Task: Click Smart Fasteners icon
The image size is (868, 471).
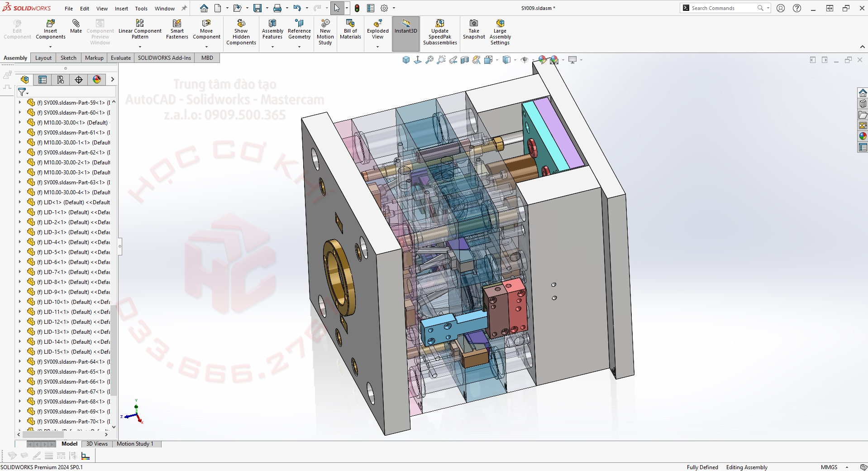Action: click(x=177, y=29)
